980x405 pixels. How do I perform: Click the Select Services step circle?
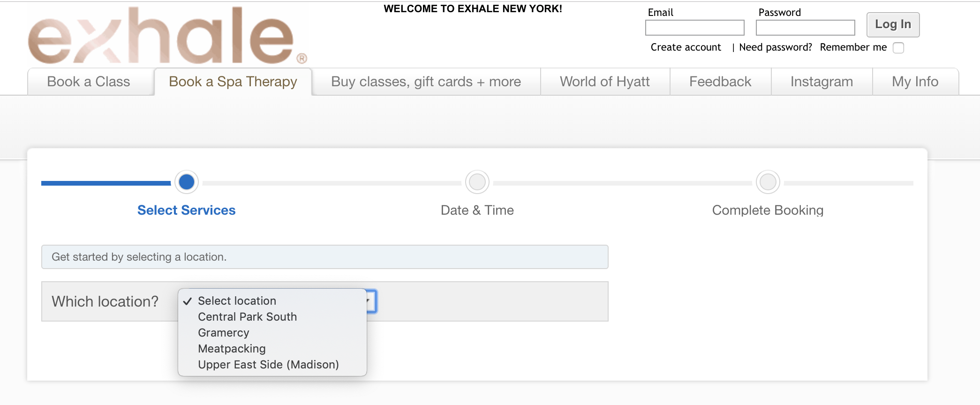pos(187,182)
